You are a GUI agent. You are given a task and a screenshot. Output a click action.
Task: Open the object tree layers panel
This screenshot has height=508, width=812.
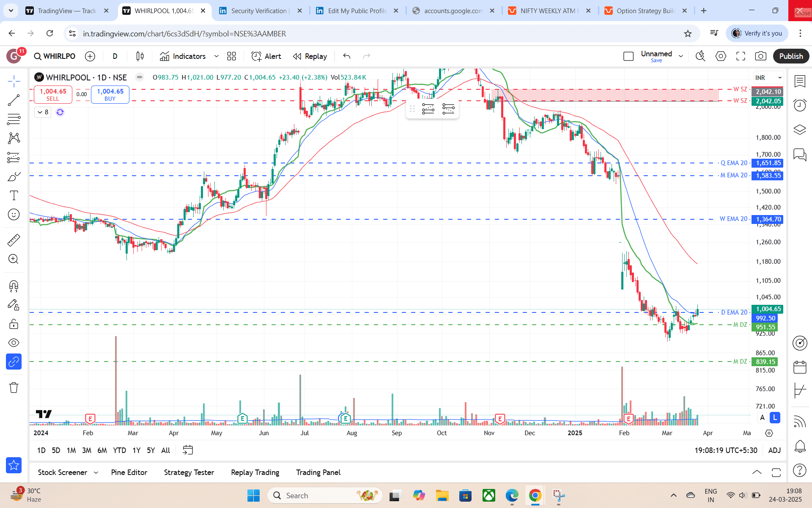click(800, 130)
